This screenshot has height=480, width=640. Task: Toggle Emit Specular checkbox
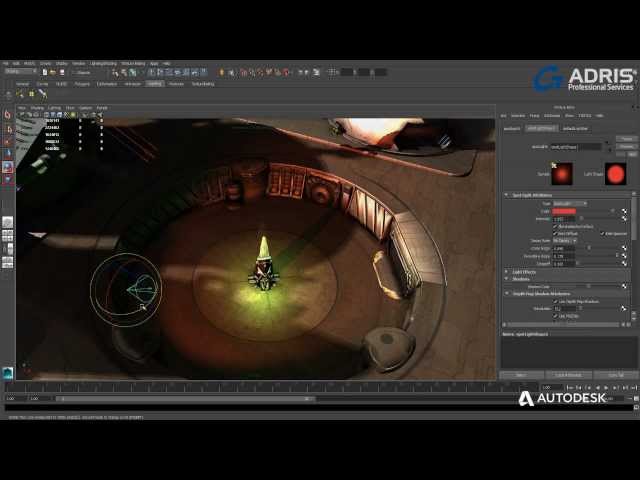tap(602, 233)
